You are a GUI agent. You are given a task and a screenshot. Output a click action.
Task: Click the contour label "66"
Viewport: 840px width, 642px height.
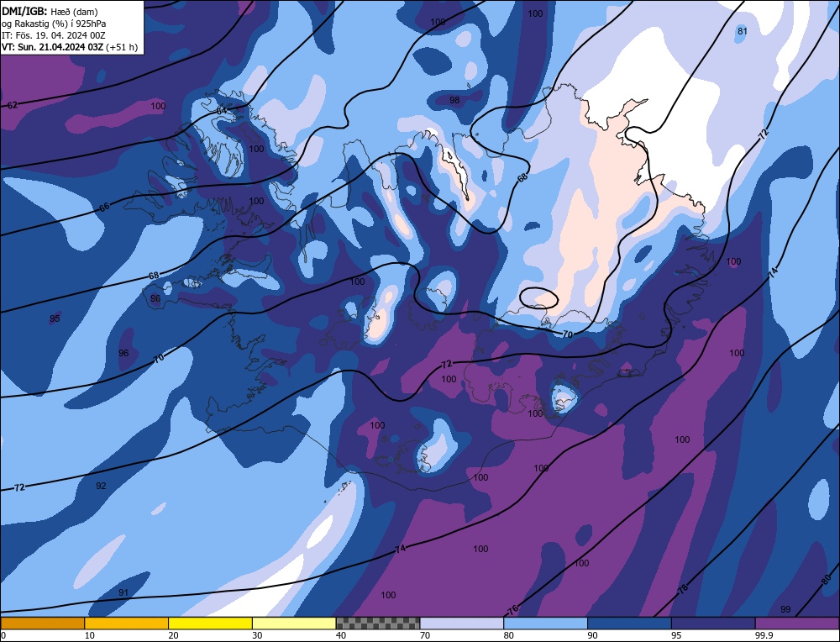pyautogui.click(x=104, y=207)
